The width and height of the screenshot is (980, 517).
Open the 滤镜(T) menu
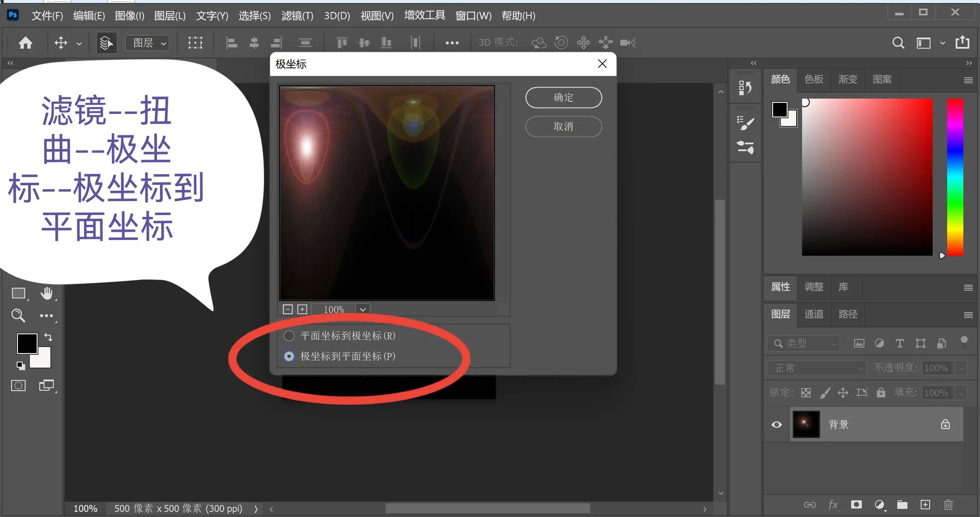297,16
